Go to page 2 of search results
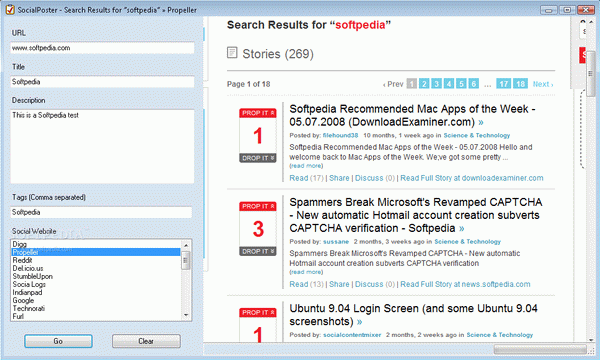The image size is (600, 360). 424,84
